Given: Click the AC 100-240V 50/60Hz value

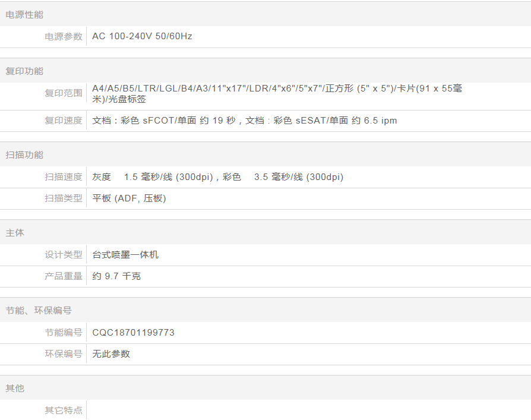Looking at the screenshot, I should pyautogui.click(x=142, y=36).
